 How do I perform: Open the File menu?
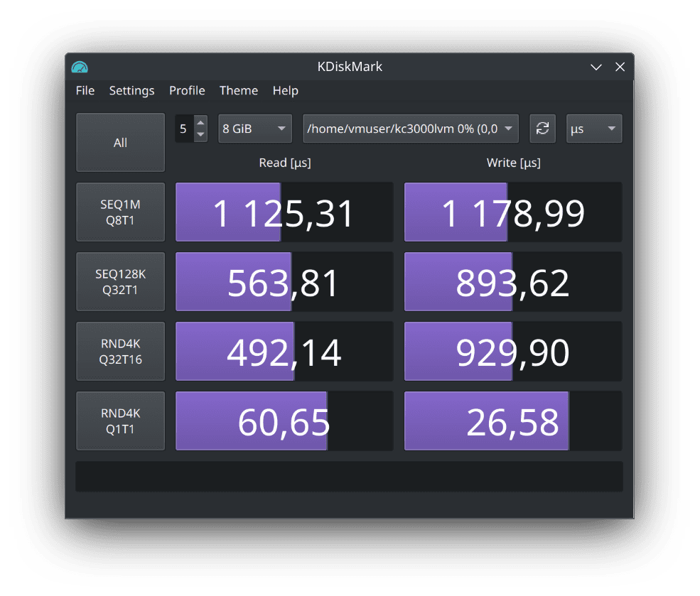pos(85,90)
